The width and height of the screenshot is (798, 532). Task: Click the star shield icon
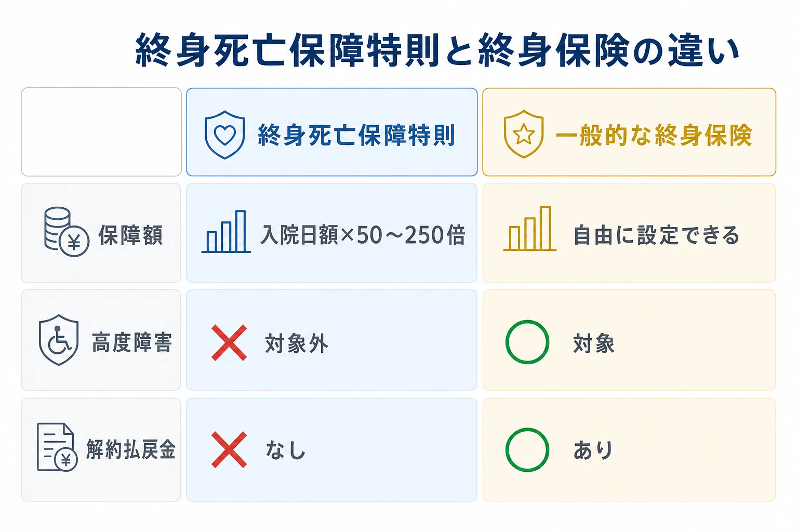(524, 134)
